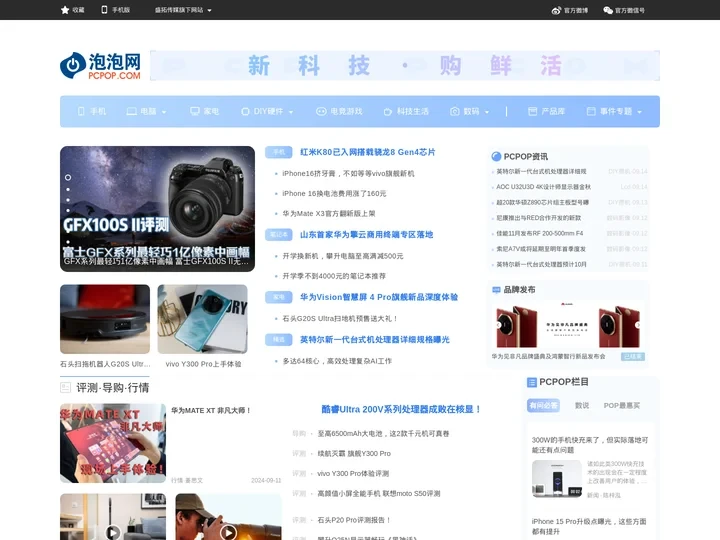Click the 笔记本 category tag
Screen dimensions: 720x540
[279, 235]
